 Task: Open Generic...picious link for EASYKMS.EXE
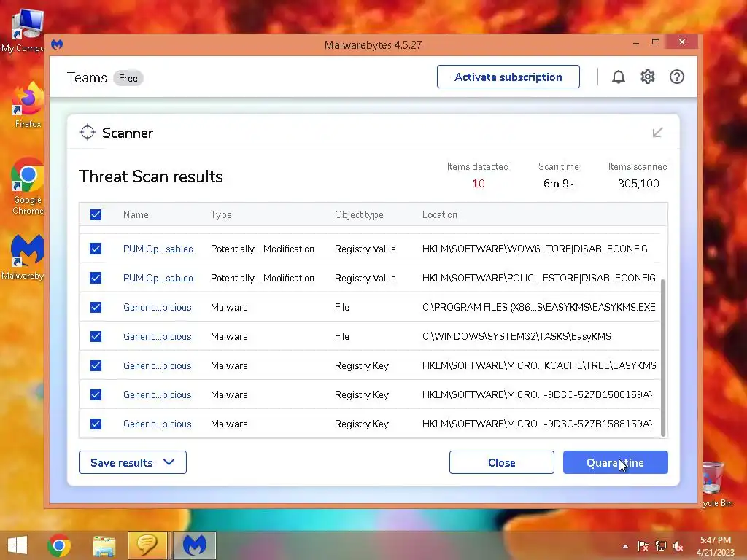pyautogui.click(x=158, y=307)
